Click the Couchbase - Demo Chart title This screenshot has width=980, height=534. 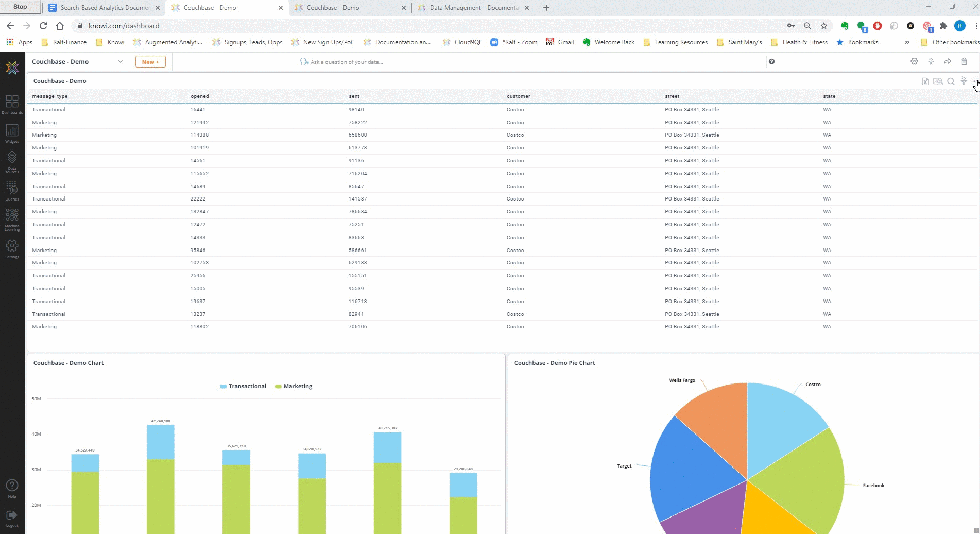pos(68,363)
